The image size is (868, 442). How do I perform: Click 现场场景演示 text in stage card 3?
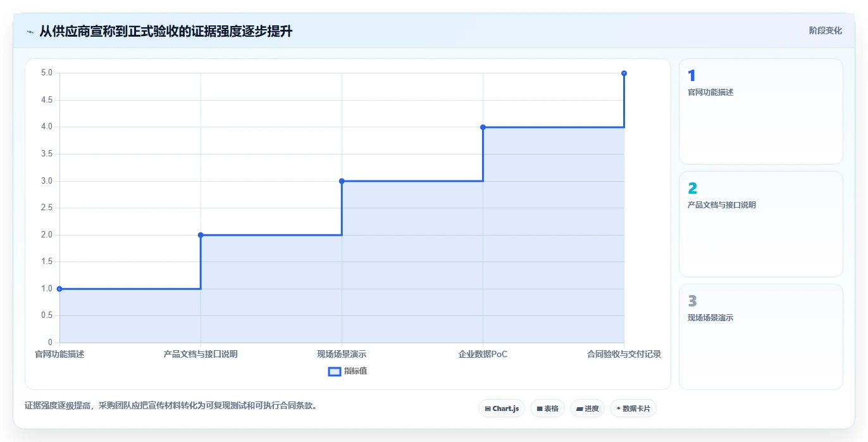(x=710, y=318)
